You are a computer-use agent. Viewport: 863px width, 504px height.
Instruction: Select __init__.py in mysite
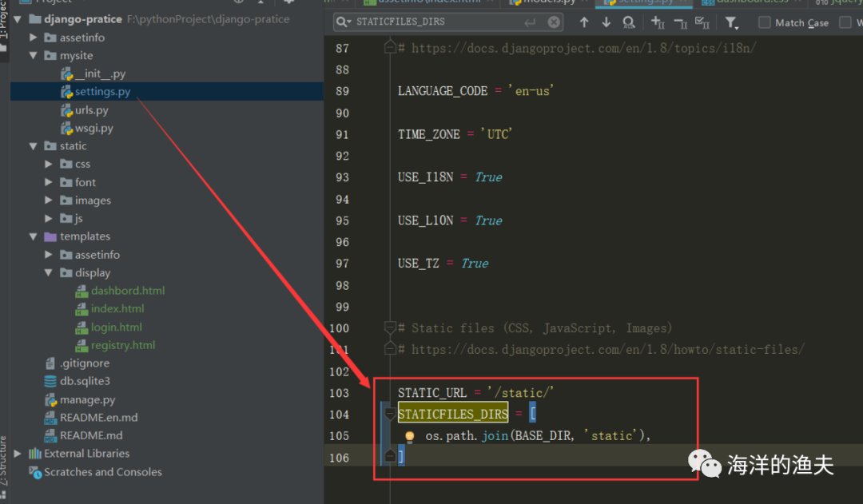100,73
